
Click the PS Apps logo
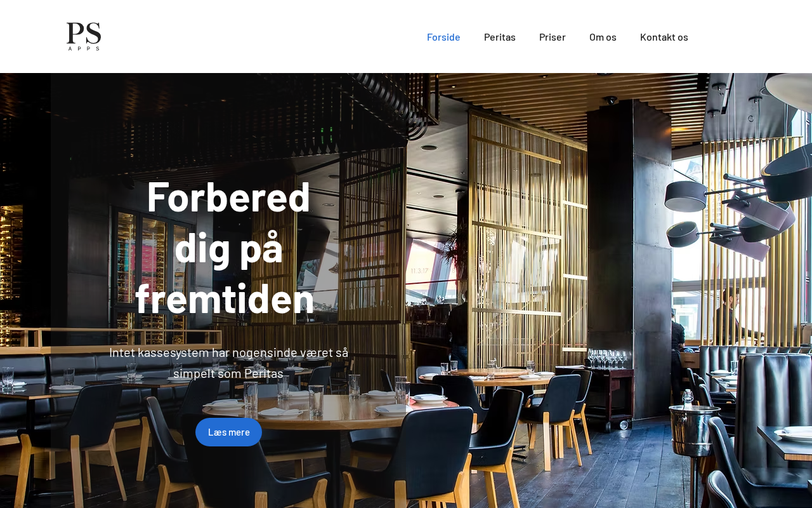click(84, 36)
